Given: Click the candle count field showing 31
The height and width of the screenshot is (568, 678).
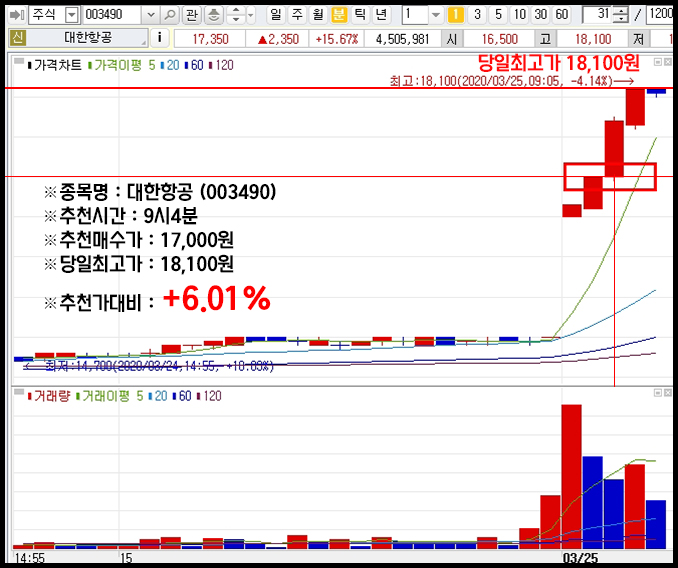Looking at the screenshot, I should (x=598, y=15).
